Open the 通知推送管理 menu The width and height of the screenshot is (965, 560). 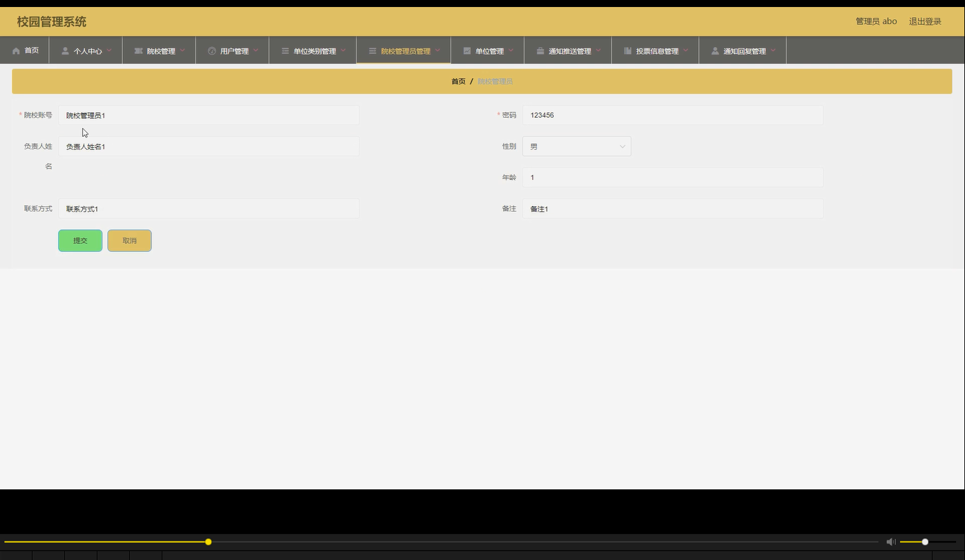click(568, 50)
